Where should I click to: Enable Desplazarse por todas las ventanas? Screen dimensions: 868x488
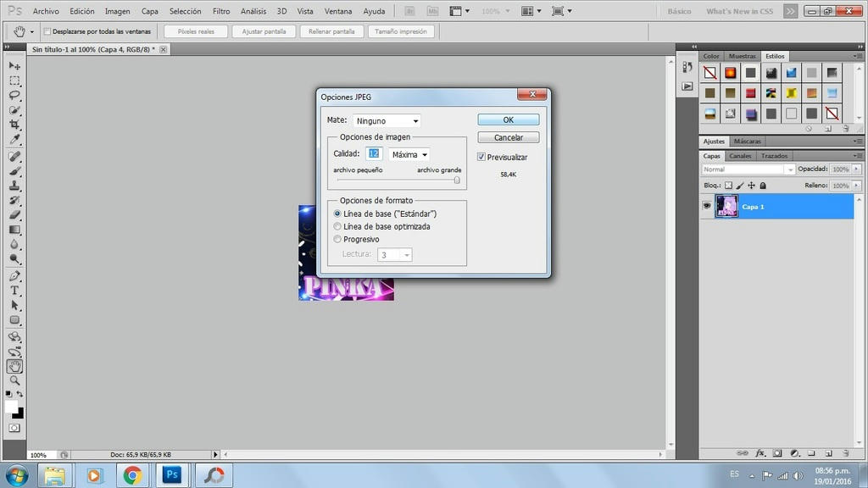[x=47, y=31]
